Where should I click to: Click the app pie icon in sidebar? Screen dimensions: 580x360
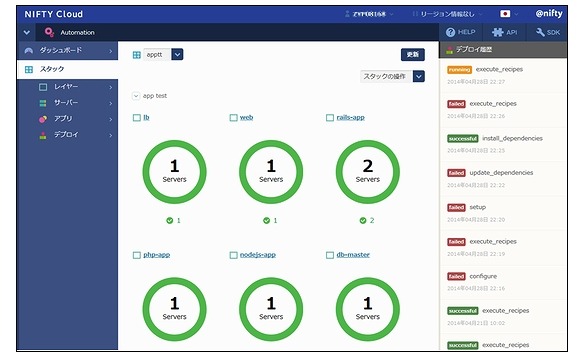point(43,119)
